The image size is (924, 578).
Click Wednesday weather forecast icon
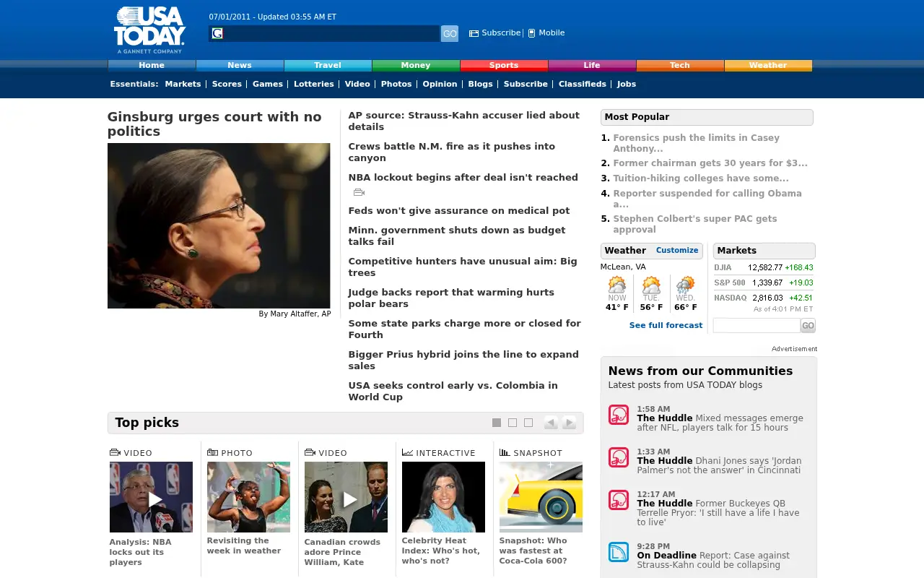tap(685, 285)
